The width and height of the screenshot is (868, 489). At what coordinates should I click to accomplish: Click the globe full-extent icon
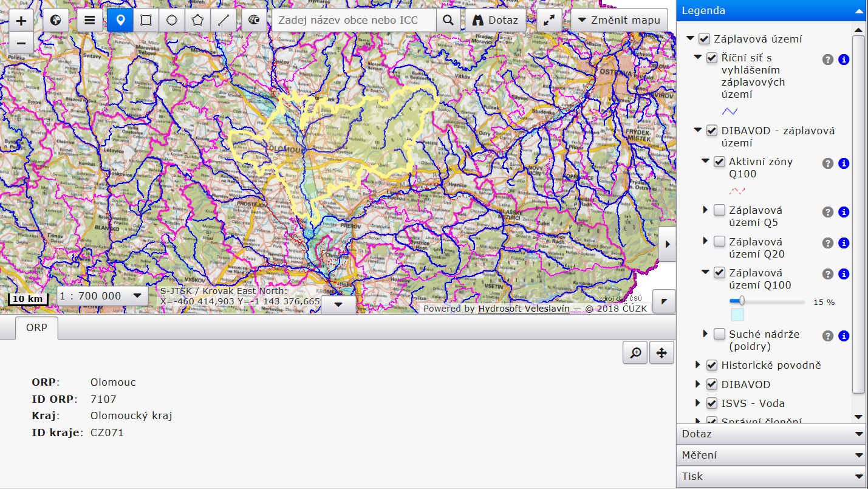click(x=56, y=21)
